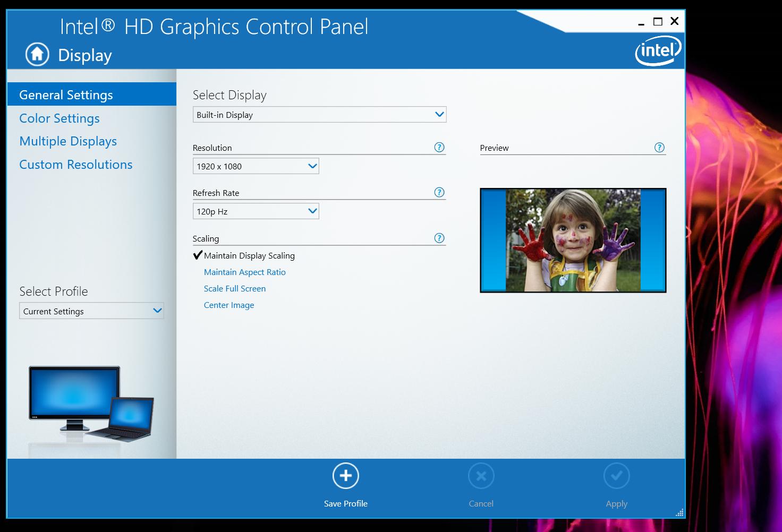Viewport: 782px width, 532px height.
Task: Click the monitors illustration in sidebar
Action: pos(91,404)
